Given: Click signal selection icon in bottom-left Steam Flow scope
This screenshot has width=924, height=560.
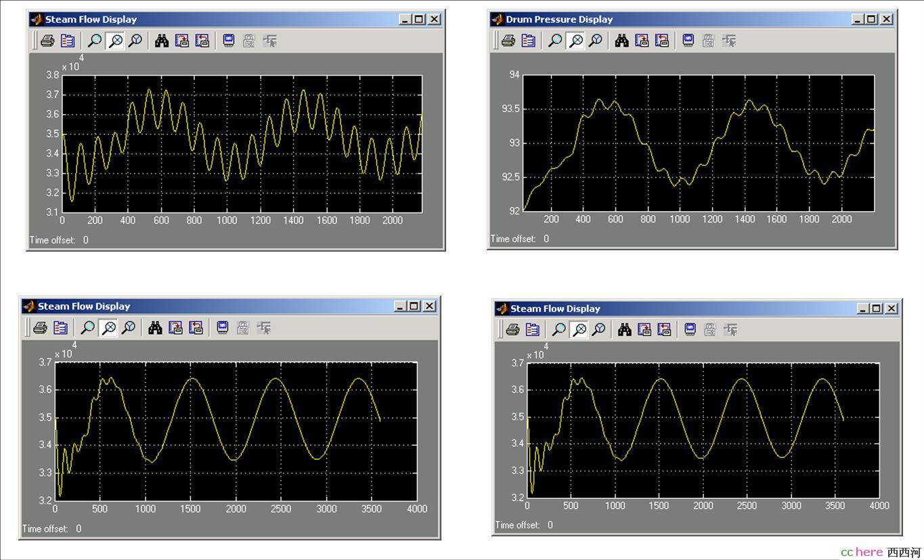Looking at the screenshot, I should [263, 328].
